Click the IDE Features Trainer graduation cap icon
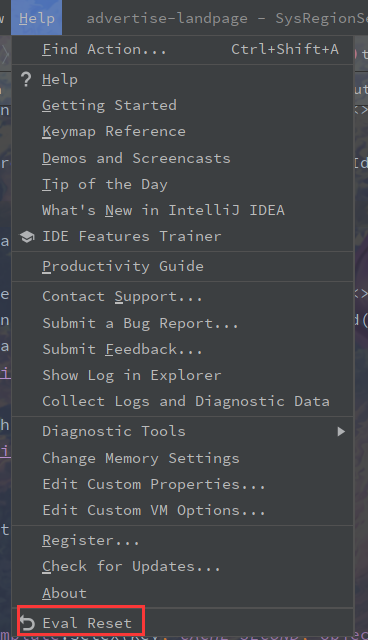Image resolution: width=368 pixels, height=640 pixels. pos(27,237)
